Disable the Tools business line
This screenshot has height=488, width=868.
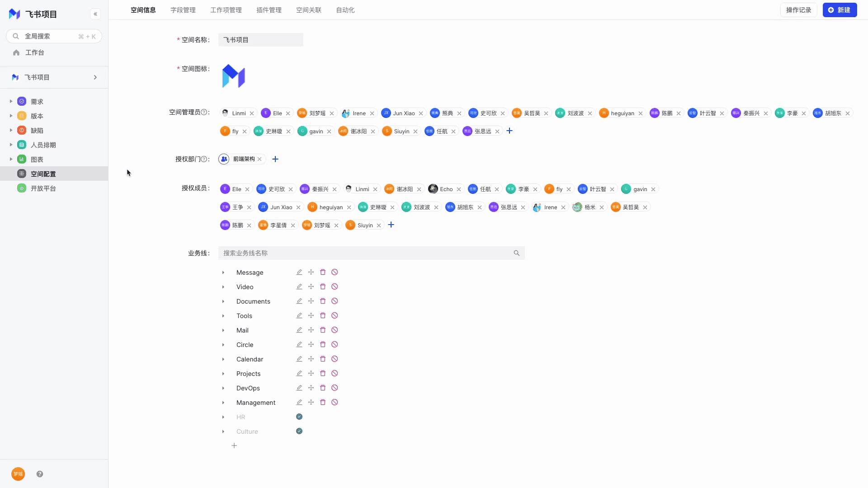tap(335, 316)
